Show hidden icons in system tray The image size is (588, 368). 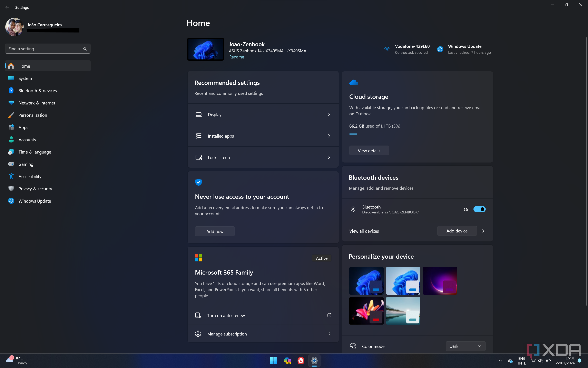[500, 361]
